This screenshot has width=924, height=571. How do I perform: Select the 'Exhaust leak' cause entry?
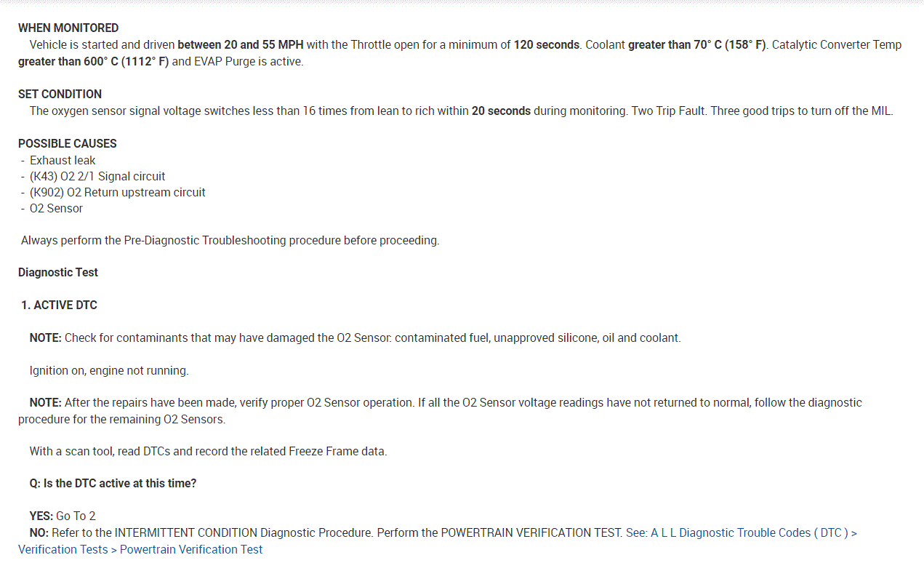click(63, 161)
